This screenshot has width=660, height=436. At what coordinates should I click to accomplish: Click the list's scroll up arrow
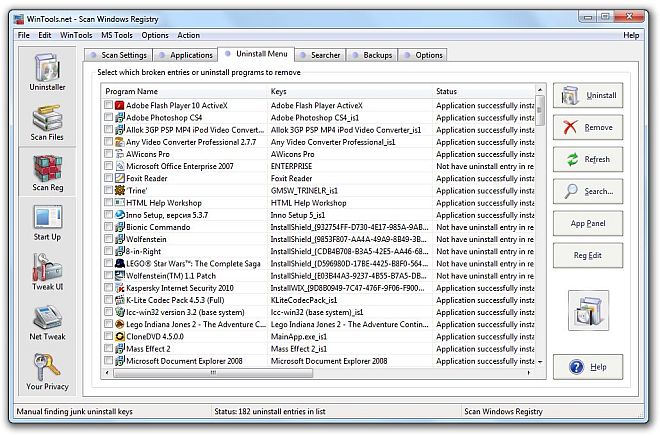(x=540, y=90)
